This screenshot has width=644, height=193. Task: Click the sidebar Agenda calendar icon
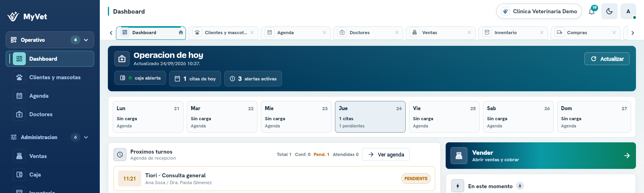(19, 96)
